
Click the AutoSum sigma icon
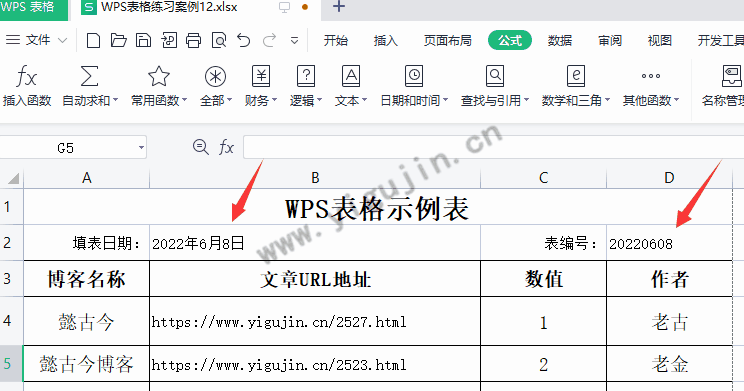89,76
